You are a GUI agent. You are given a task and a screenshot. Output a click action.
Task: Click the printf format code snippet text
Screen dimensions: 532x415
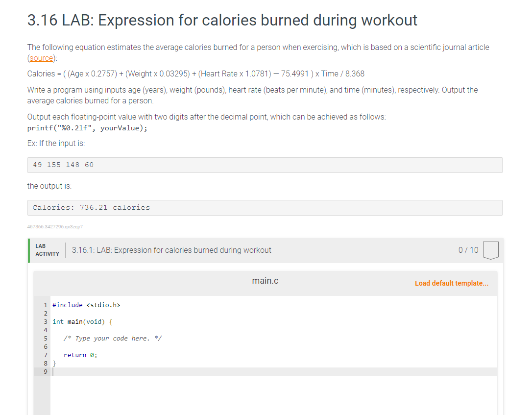point(88,128)
